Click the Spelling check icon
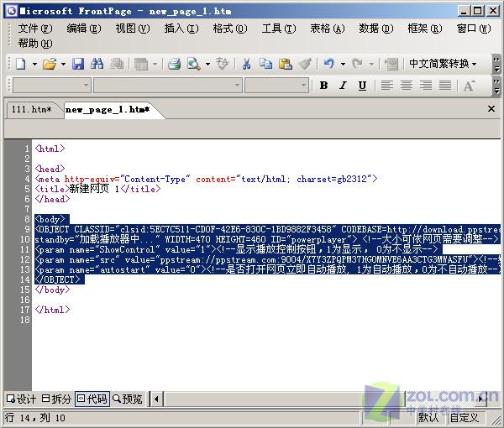Image resolution: width=504 pixels, height=428 pixels. [223, 64]
